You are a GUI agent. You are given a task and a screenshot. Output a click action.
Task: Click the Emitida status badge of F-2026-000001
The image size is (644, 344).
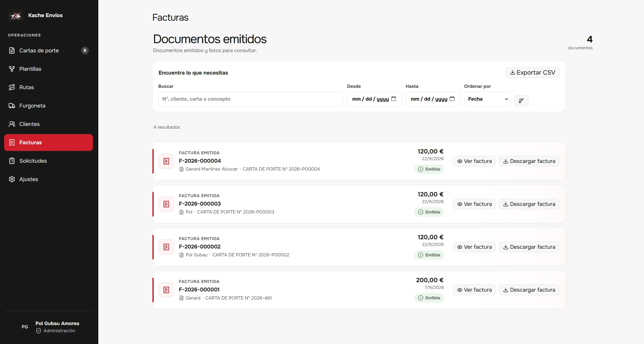pos(429,298)
